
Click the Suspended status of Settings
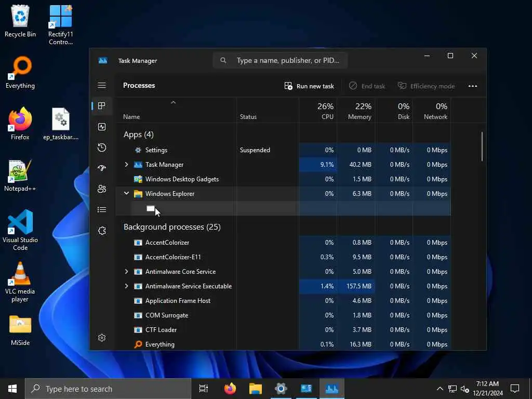click(x=255, y=150)
